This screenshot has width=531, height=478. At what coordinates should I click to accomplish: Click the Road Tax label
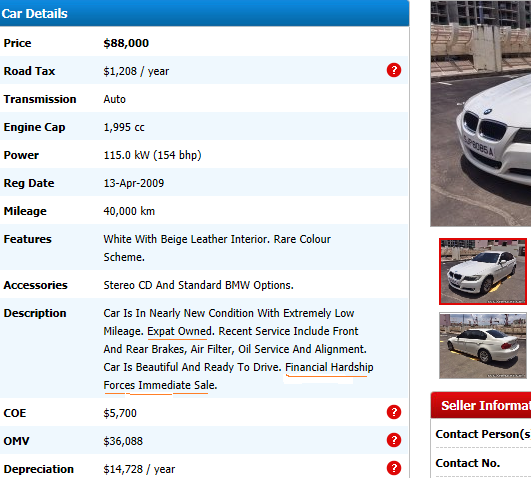click(29, 71)
